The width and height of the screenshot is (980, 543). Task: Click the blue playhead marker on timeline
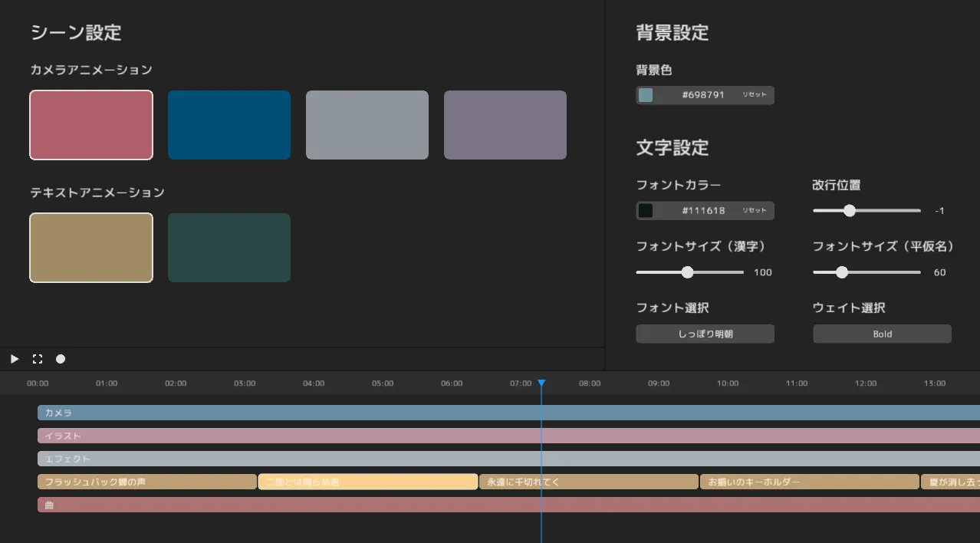click(x=541, y=383)
